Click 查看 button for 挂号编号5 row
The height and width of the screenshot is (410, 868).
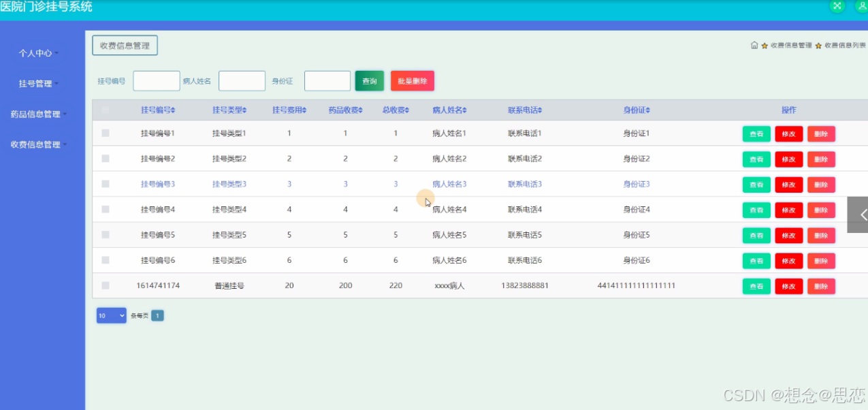tap(756, 236)
